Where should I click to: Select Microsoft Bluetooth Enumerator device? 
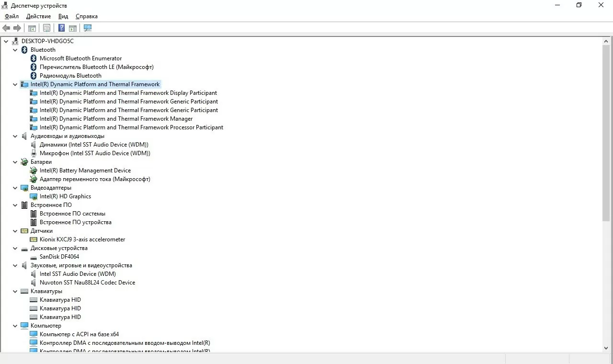pos(80,58)
